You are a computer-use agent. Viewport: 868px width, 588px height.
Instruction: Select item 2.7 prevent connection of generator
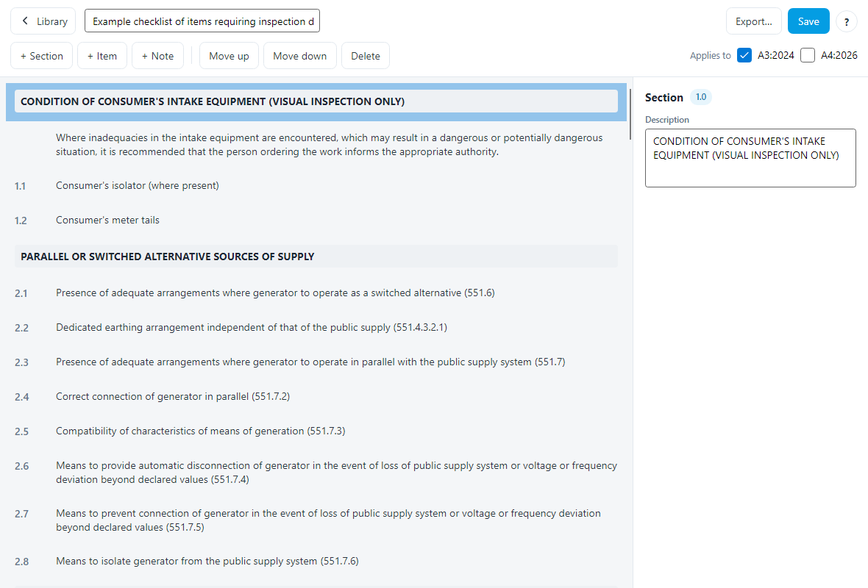click(316, 520)
